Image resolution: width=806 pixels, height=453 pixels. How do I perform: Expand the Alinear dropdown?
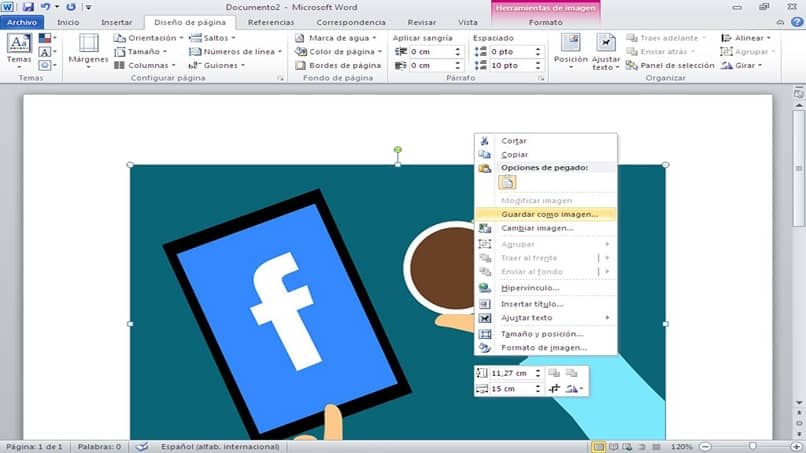(x=746, y=38)
